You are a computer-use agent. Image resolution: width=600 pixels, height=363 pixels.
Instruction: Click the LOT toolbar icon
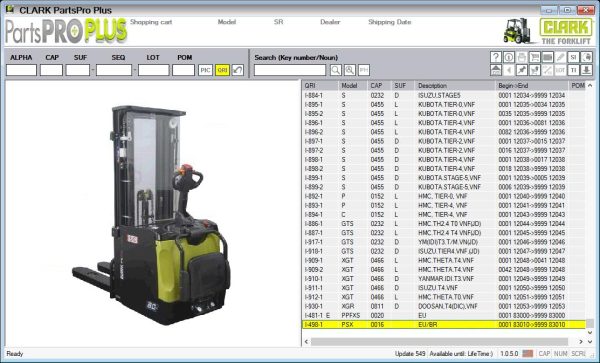coord(561,70)
